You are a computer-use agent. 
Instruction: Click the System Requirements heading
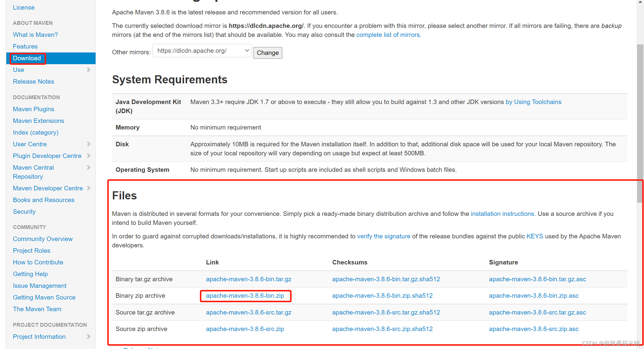click(x=170, y=79)
